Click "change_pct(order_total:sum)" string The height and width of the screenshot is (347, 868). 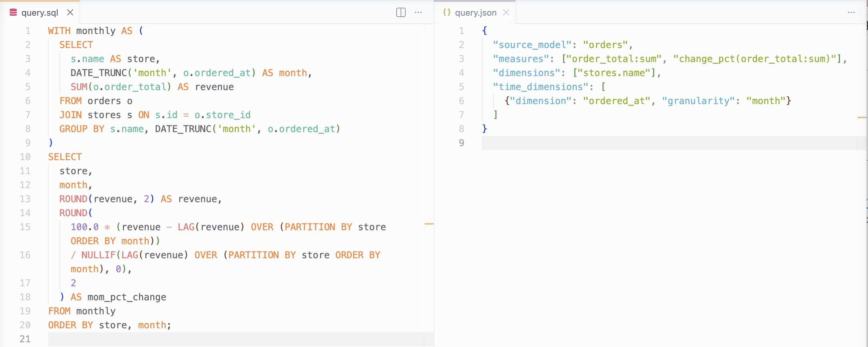click(755, 59)
